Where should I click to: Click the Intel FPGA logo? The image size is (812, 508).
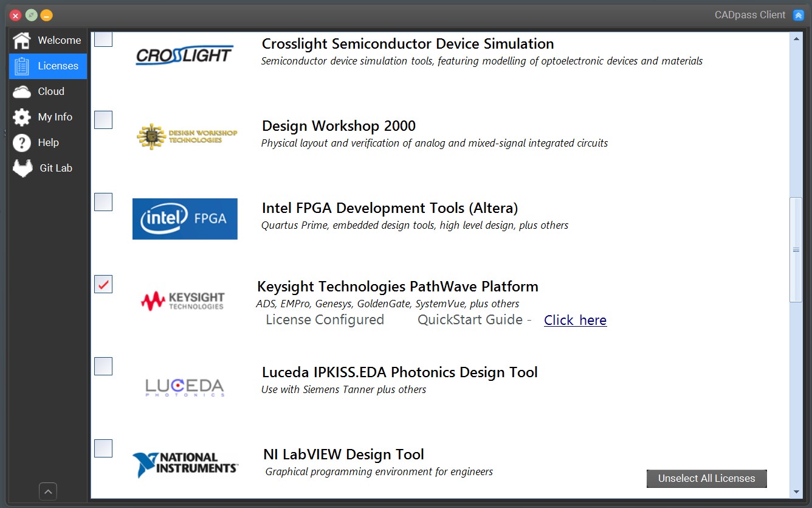pyautogui.click(x=185, y=218)
